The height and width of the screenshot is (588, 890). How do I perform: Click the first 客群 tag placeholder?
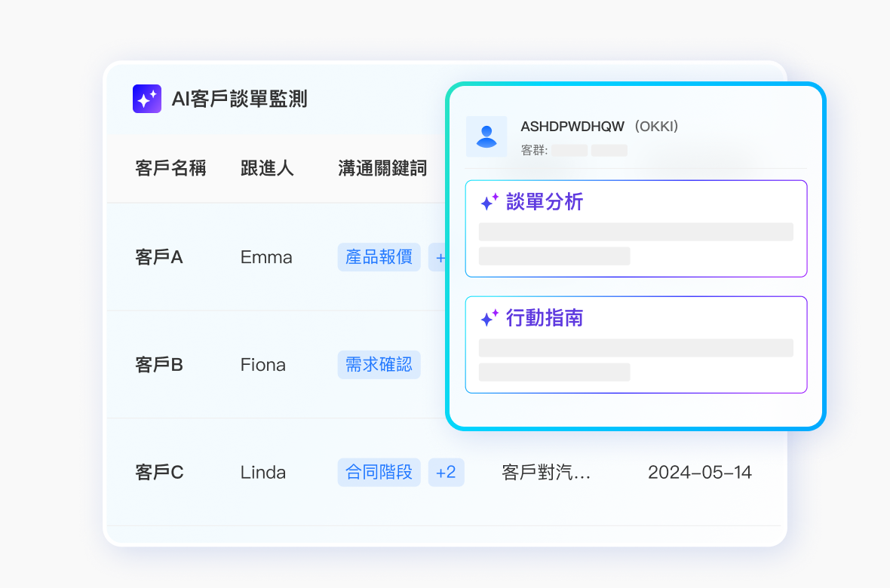(x=568, y=150)
